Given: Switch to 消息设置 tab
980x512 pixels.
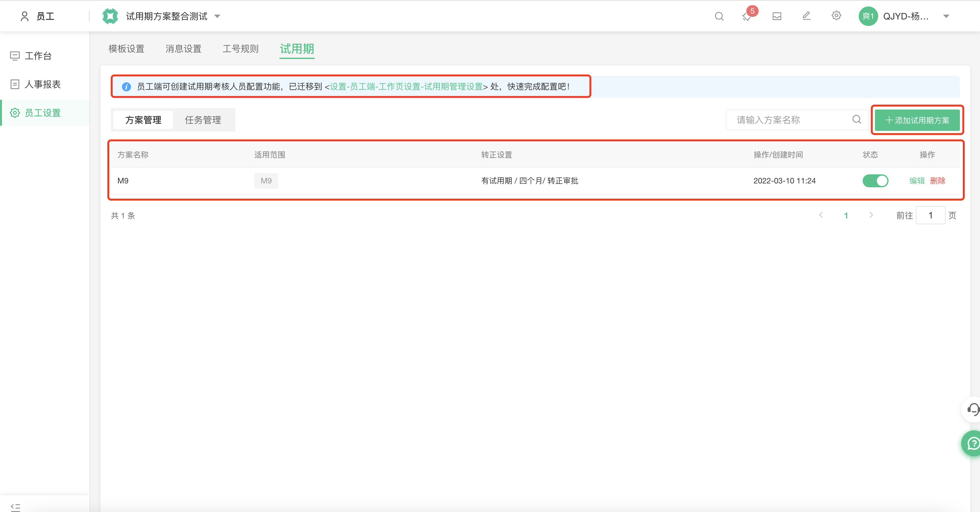Looking at the screenshot, I should [183, 49].
